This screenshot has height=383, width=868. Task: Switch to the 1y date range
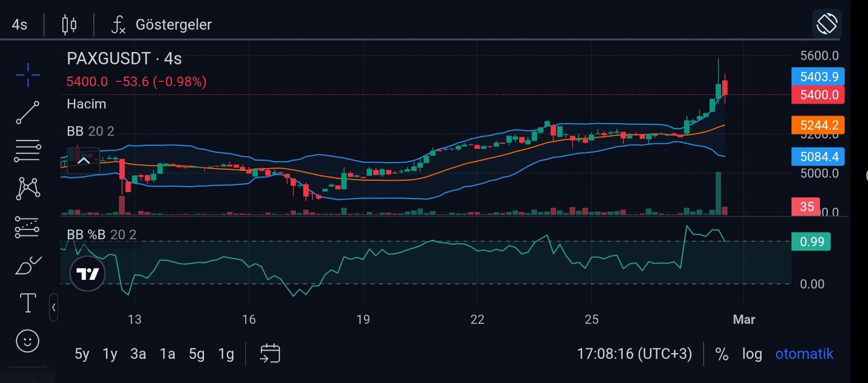[x=110, y=354]
